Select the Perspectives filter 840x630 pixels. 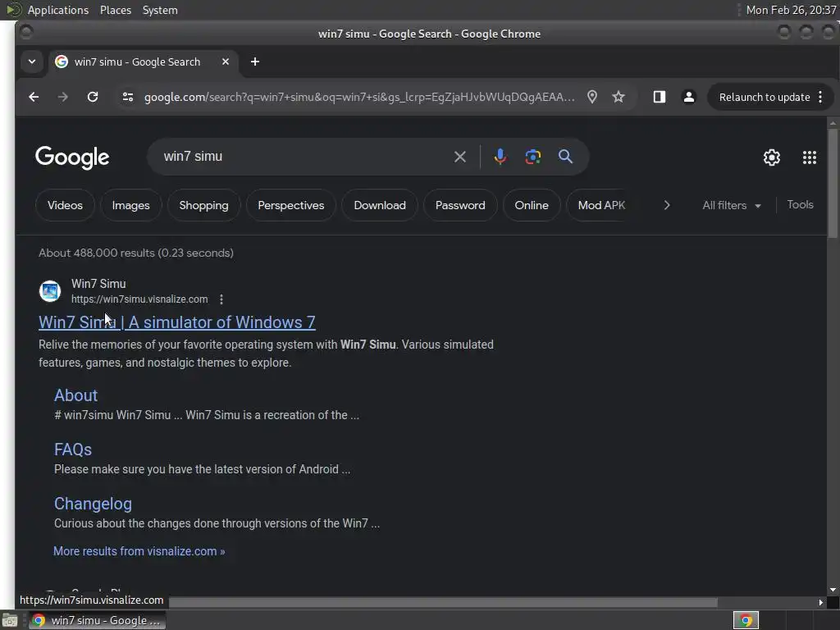[x=291, y=205]
